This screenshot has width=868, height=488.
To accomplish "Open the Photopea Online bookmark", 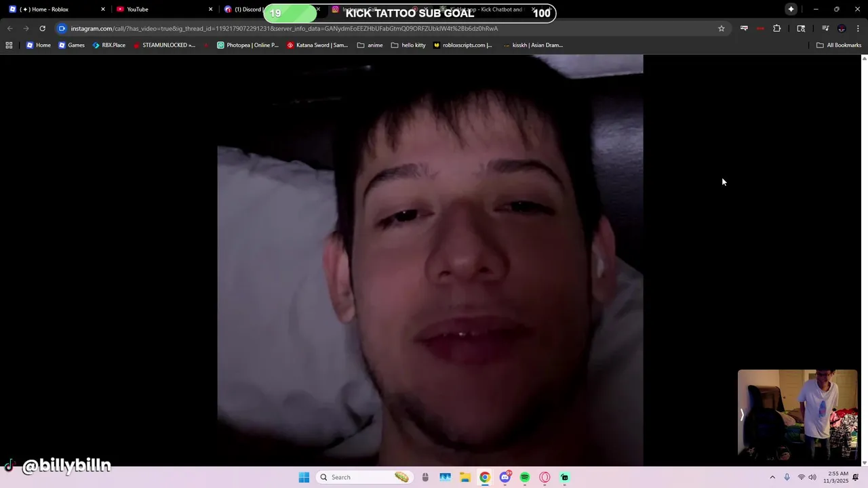I will pos(248,45).
